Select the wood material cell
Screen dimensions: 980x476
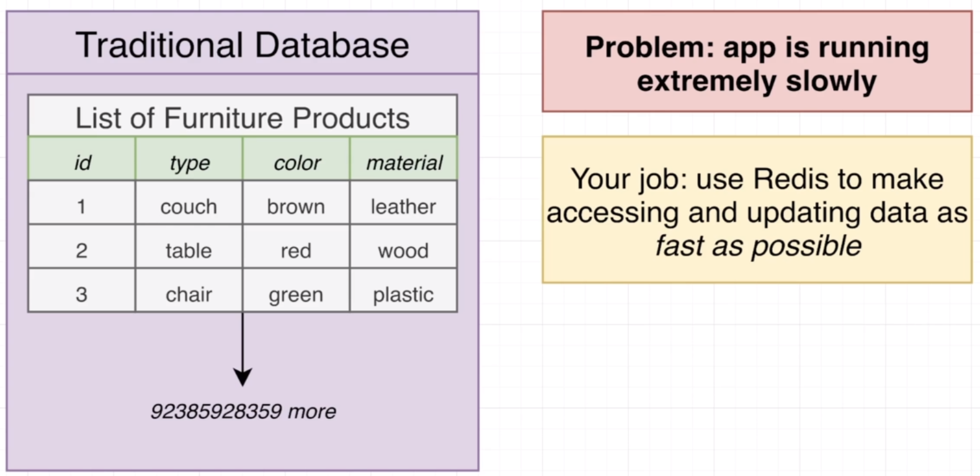coord(403,250)
